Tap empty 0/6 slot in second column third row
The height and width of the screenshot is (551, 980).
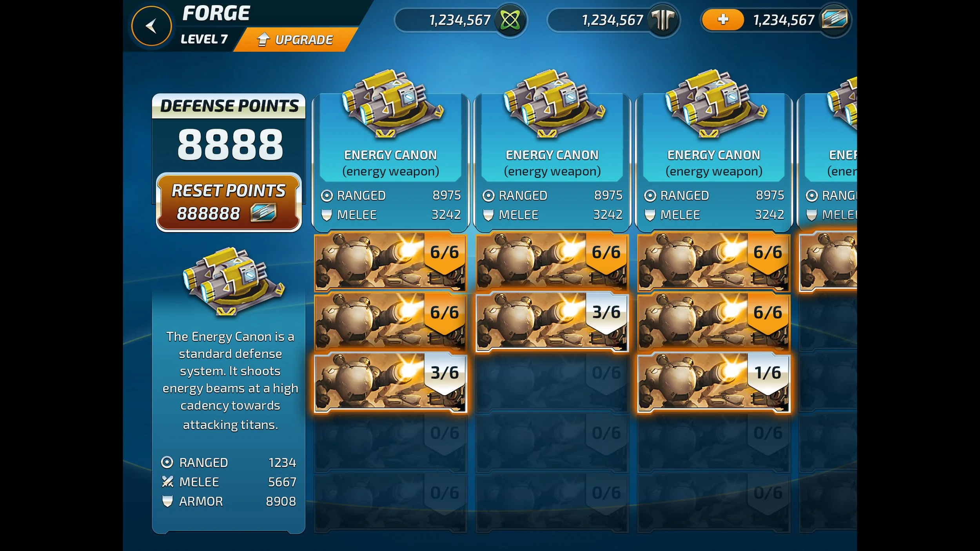tap(552, 383)
